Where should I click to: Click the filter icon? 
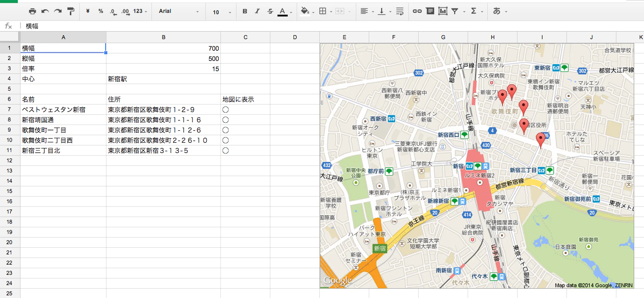pos(455,12)
